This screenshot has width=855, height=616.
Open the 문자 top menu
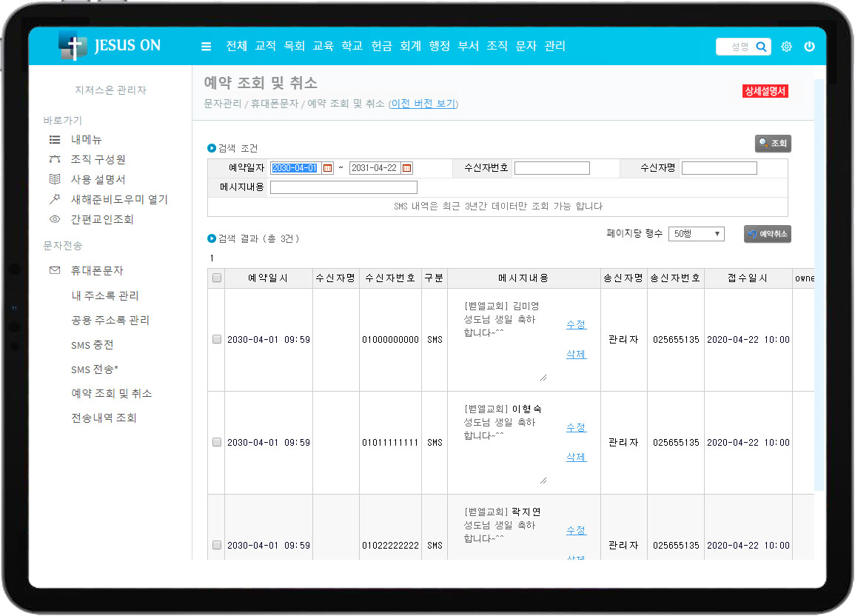pos(526,46)
